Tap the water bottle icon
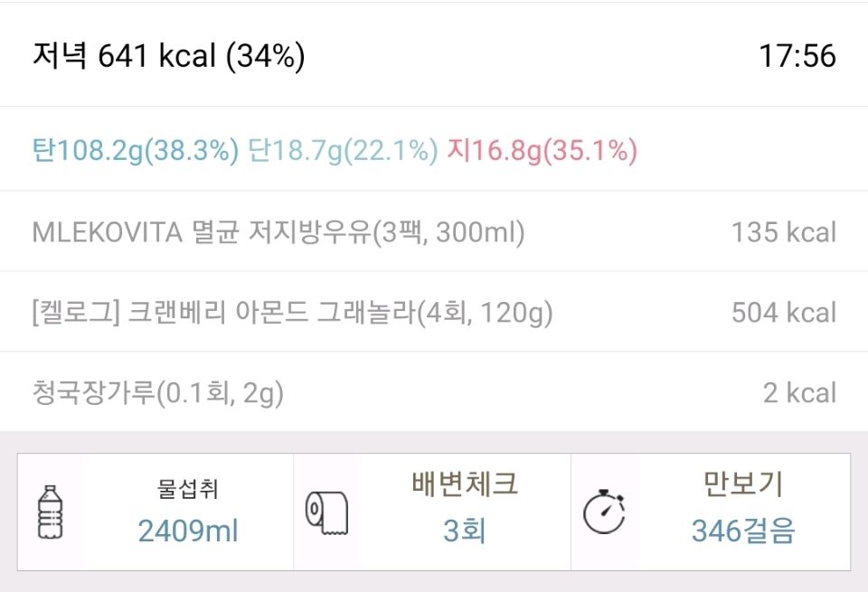 pos(51,512)
